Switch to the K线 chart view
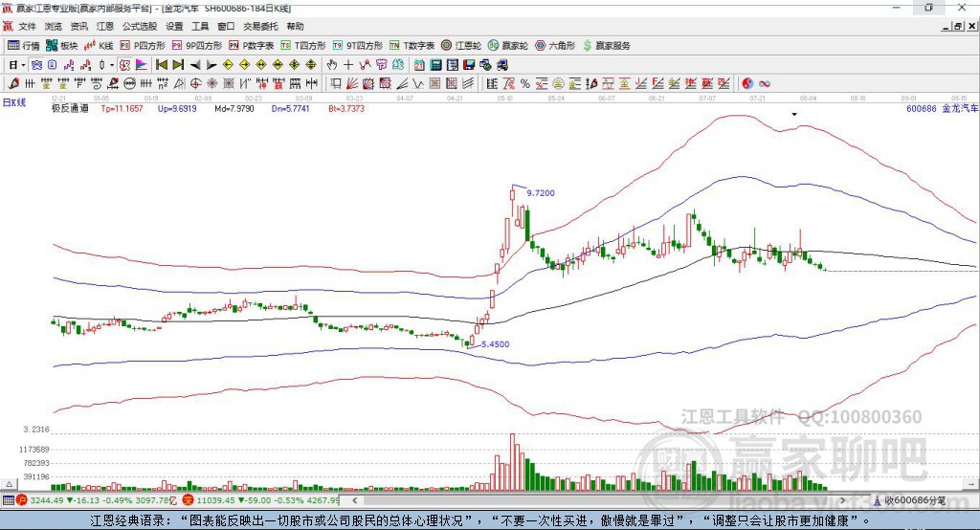This screenshot has width=980, height=530. (99, 46)
